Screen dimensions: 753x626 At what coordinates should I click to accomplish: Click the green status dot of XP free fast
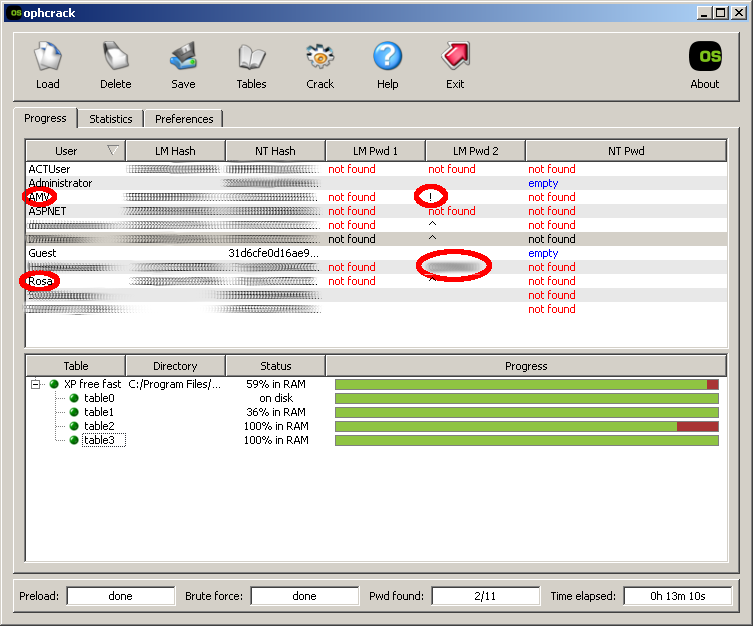54,384
